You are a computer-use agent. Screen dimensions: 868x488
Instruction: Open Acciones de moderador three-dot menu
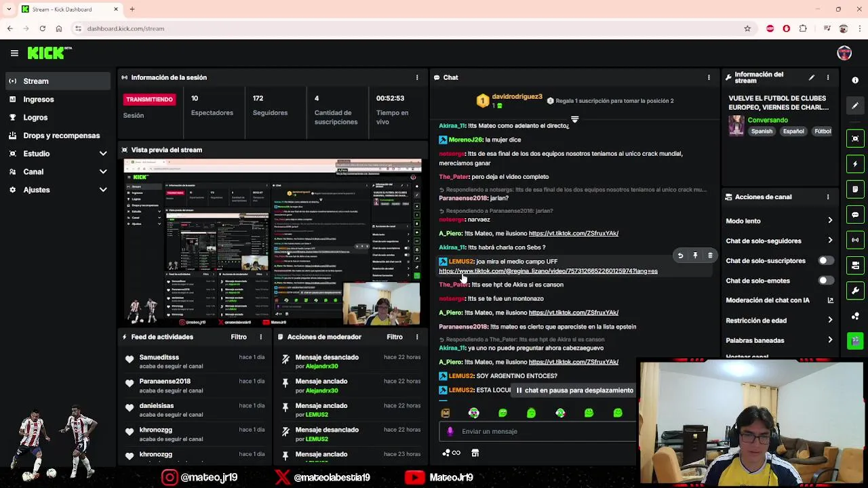(417, 337)
